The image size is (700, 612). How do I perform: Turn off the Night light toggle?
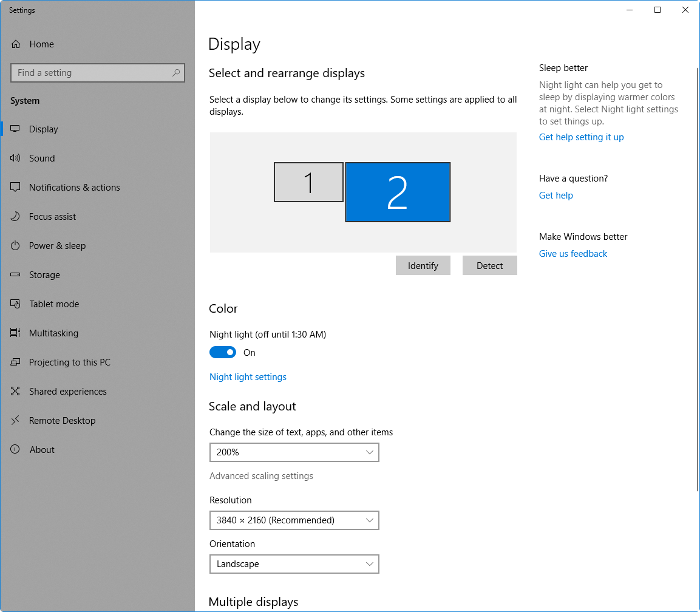pyautogui.click(x=223, y=353)
